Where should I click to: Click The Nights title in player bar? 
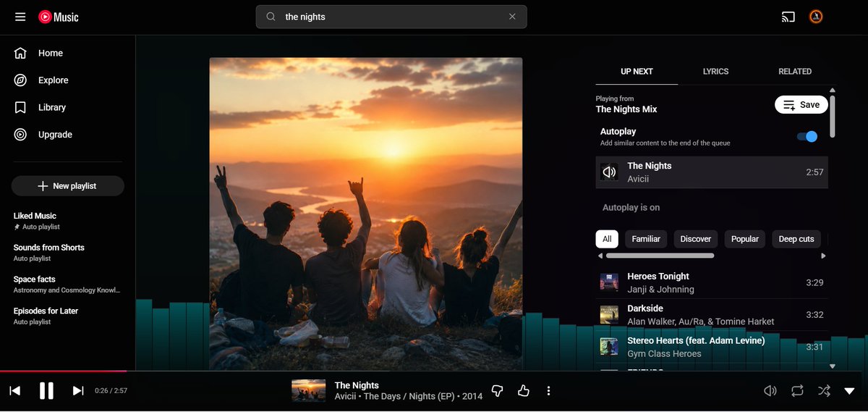[x=357, y=385]
